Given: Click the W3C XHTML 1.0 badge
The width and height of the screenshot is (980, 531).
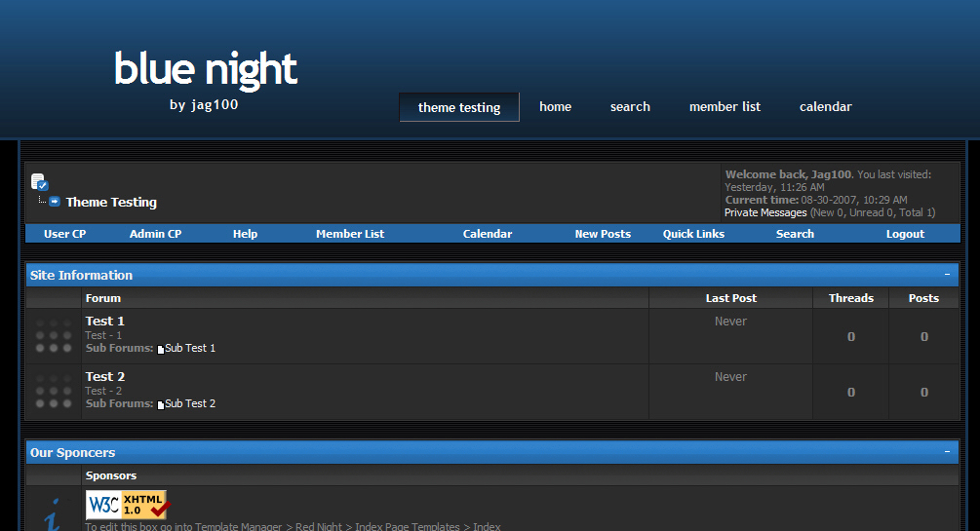Looking at the screenshot, I should [127, 505].
